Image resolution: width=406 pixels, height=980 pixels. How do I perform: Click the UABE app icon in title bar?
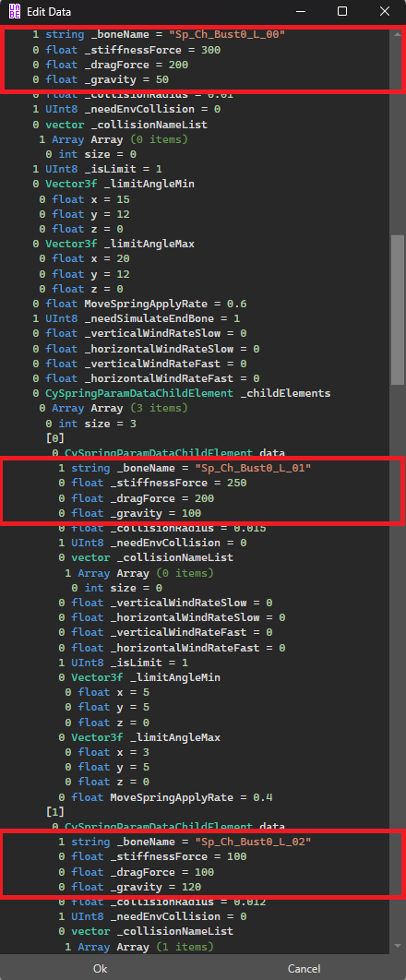(x=15, y=11)
